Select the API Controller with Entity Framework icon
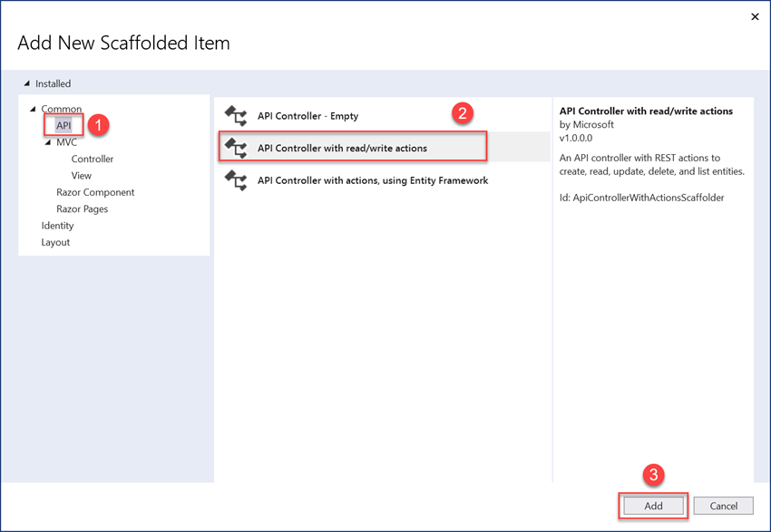Screen dimensions: 771x532 coord(236,180)
